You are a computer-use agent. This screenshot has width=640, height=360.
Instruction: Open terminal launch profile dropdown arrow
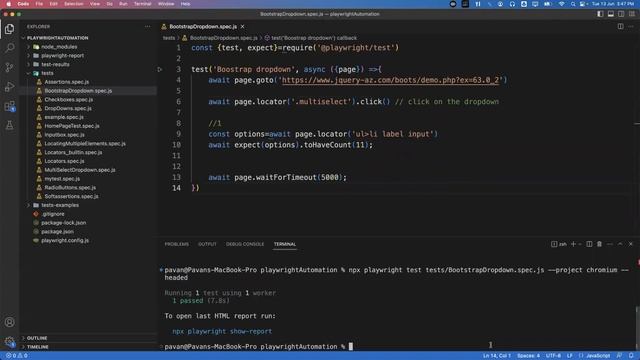[x=580, y=244]
